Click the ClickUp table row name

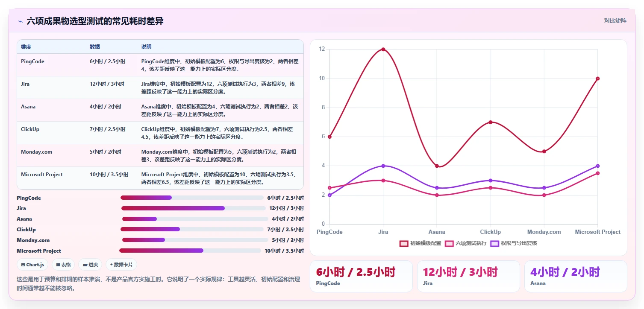click(x=30, y=129)
